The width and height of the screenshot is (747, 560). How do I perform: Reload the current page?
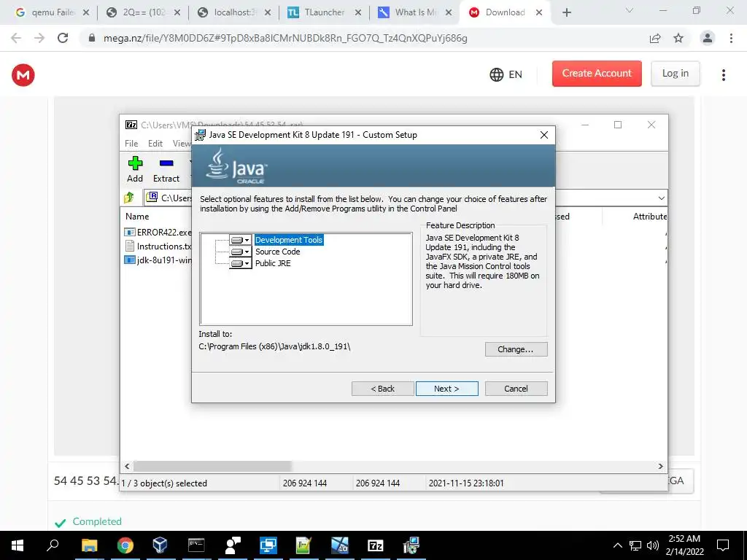[63, 38]
